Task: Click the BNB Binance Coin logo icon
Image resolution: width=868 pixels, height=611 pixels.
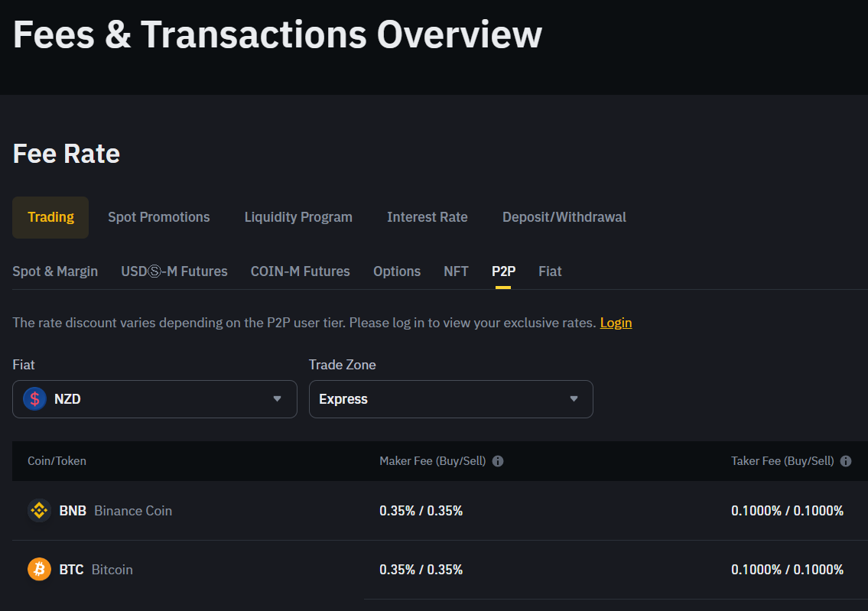Action: tap(39, 511)
